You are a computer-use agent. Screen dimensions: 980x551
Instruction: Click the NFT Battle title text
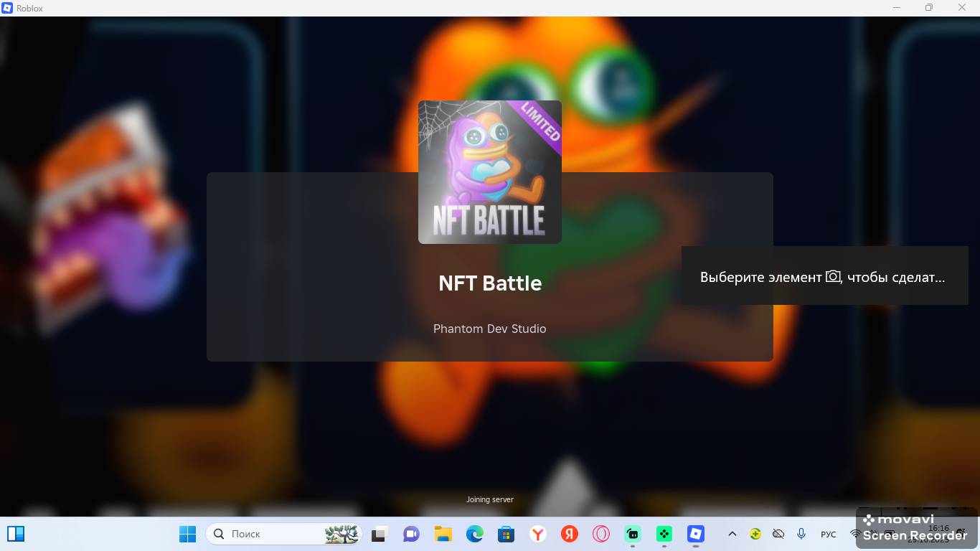click(x=490, y=283)
